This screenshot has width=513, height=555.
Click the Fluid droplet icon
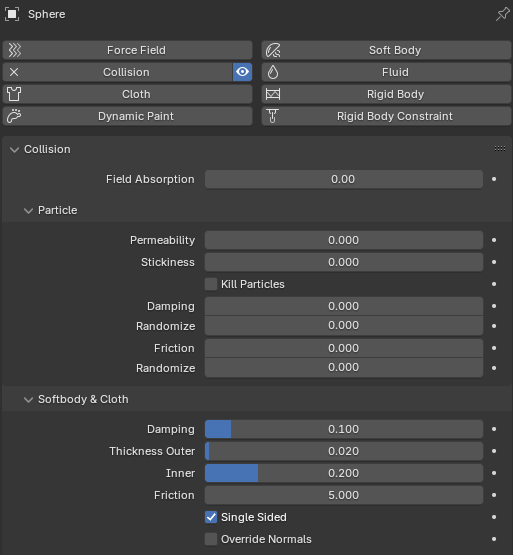pyautogui.click(x=273, y=72)
